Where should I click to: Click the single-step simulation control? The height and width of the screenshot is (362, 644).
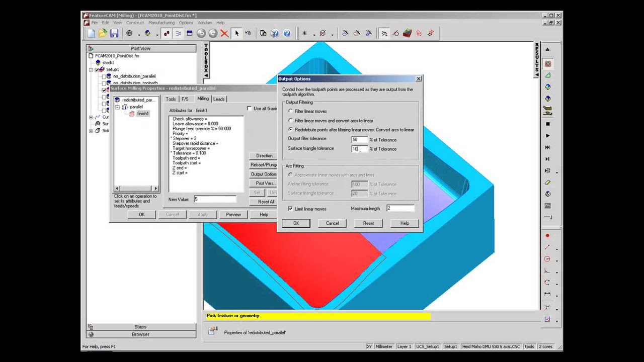point(548,159)
